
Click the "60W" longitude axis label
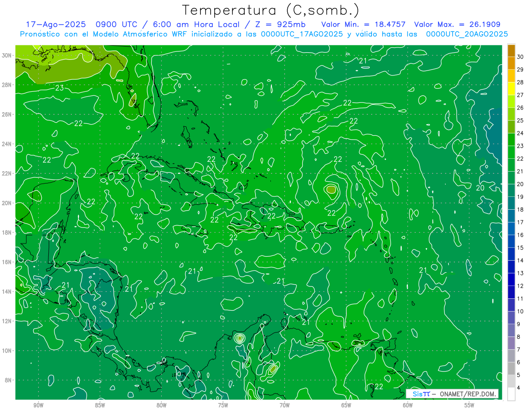(x=408, y=405)
